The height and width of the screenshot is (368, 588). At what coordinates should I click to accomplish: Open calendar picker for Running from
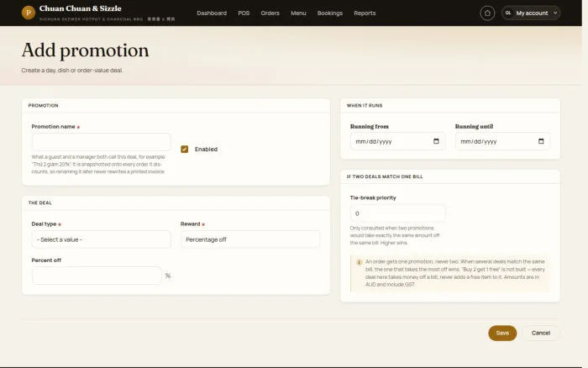pyautogui.click(x=436, y=141)
